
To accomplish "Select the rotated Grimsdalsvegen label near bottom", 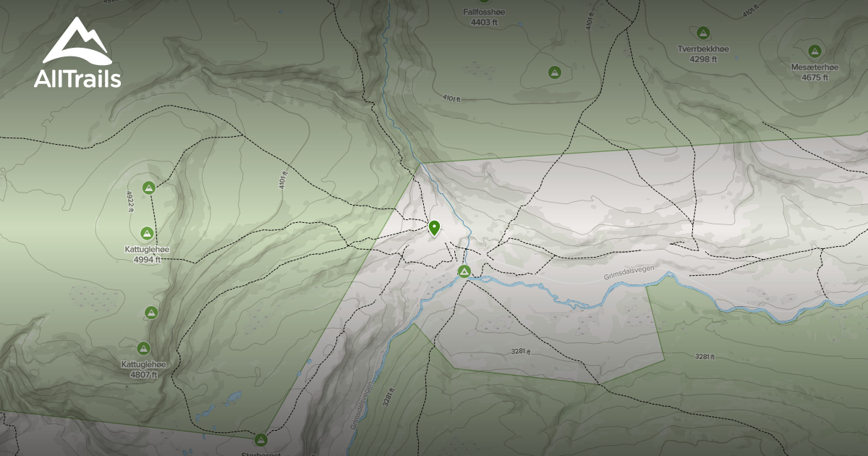I will (363, 406).
